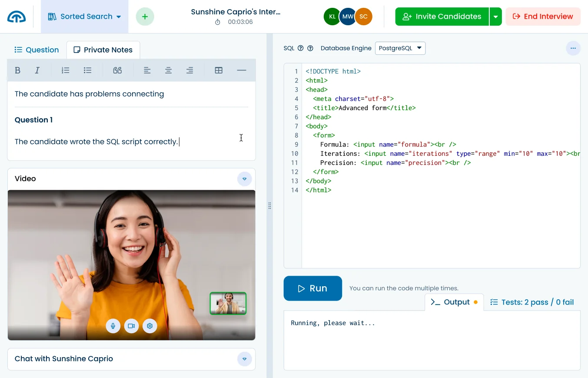Screen dimensions: 588x378
Task: Create a bulleted list in notes
Action: pos(87,70)
